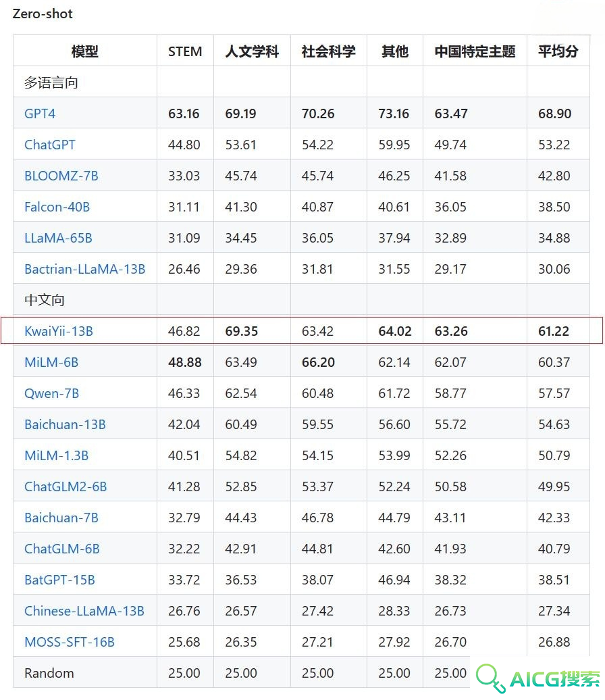Click the ChatGPT model link
Screen dimensions: 605x700
[50, 145]
